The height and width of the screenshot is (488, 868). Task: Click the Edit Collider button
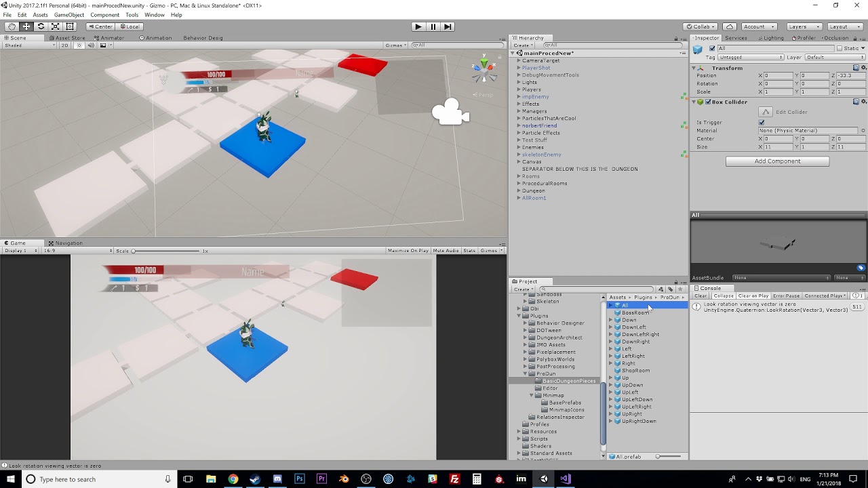click(766, 112)
